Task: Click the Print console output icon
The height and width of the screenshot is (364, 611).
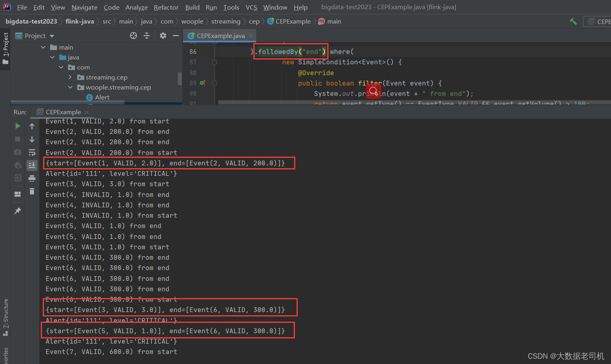Action: 32,178
